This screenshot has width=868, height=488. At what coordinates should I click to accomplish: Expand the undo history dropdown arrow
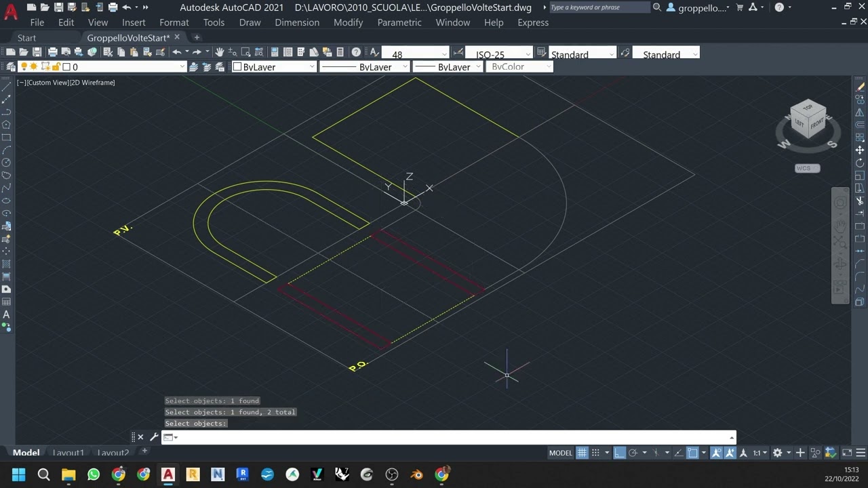(x=136, y=7)
